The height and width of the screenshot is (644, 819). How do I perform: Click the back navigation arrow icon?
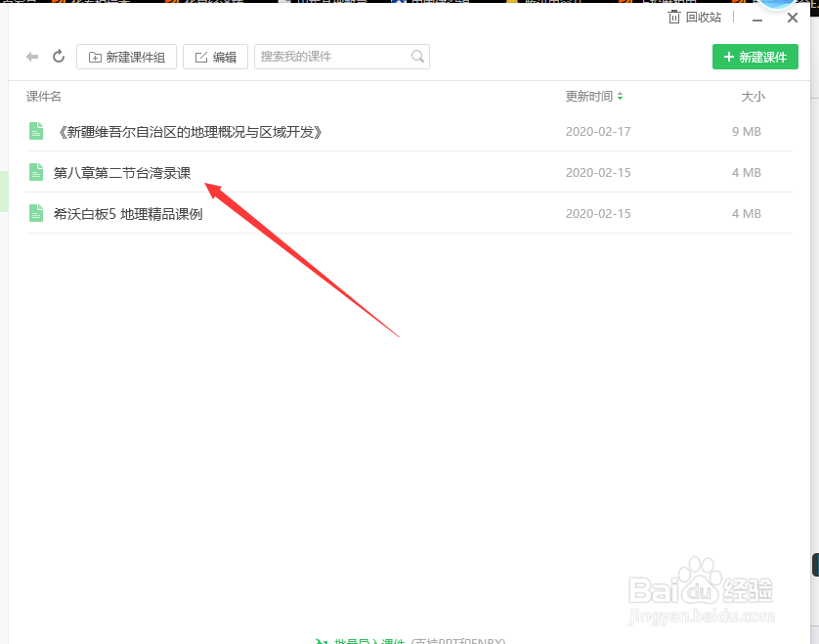31,56
